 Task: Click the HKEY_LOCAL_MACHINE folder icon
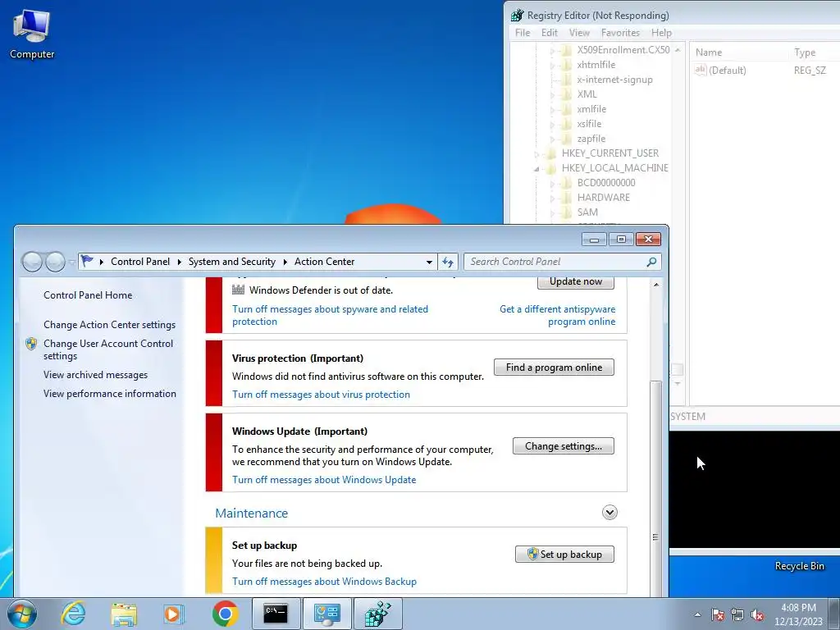(x=551, y=168)
